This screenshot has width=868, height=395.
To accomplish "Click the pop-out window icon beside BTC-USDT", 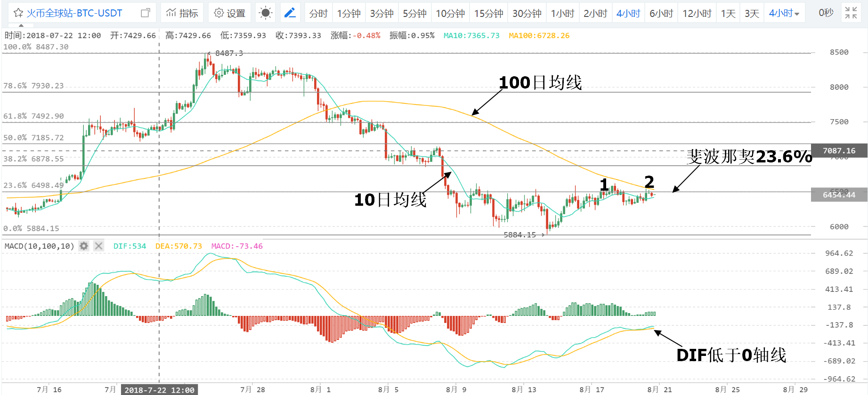I will tap(146, 13).
